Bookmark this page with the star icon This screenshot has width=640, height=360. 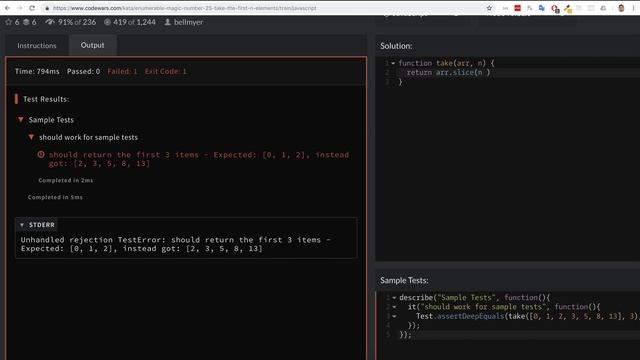pos(489,8)
